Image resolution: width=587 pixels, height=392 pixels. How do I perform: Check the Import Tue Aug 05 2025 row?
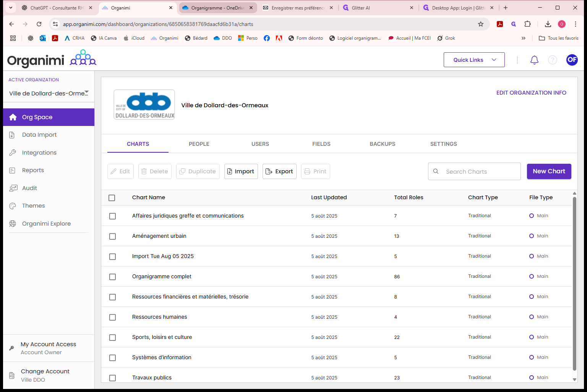coord(112,256)
